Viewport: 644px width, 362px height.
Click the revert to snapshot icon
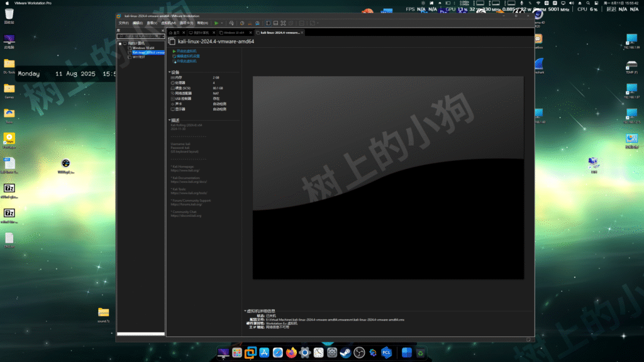250,23
